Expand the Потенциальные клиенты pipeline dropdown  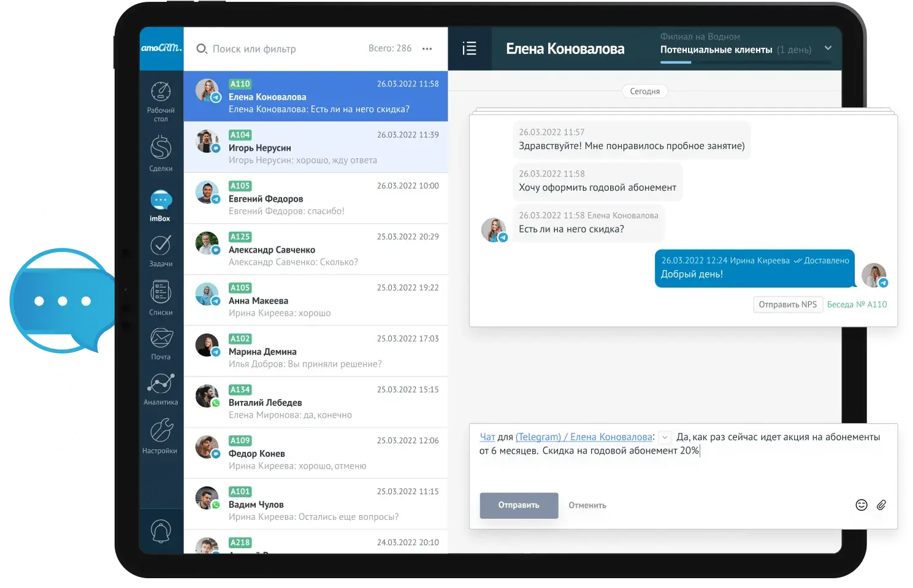pyautogui.click(x=828, y=48)
